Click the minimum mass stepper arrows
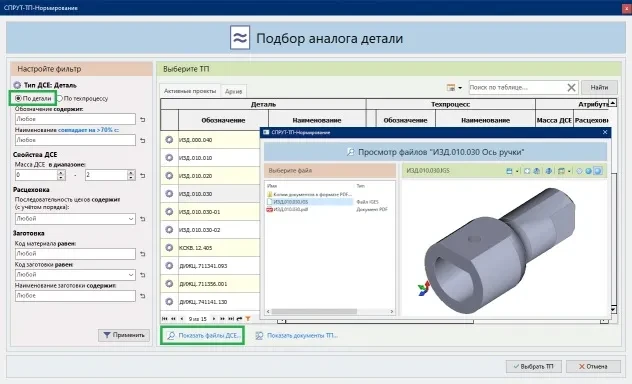The height and width of the screenshot is (384, 632). pyautogui.click(x=61, y=175)
